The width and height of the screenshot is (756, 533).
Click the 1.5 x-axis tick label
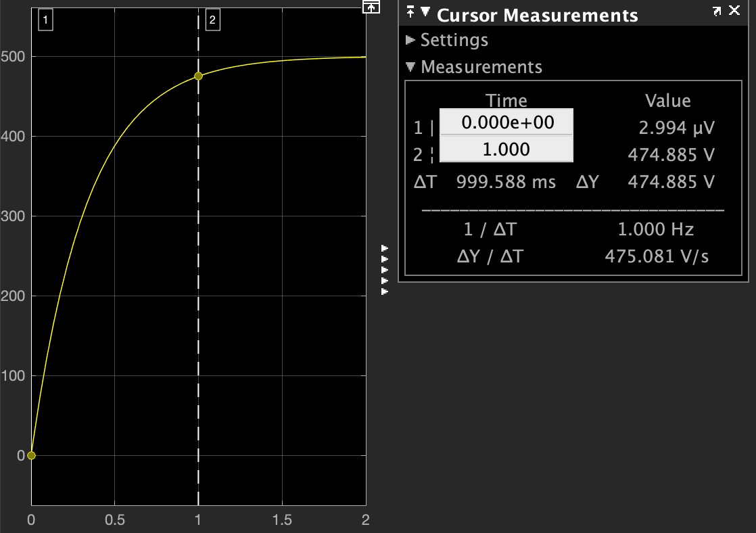click(282, 520)
